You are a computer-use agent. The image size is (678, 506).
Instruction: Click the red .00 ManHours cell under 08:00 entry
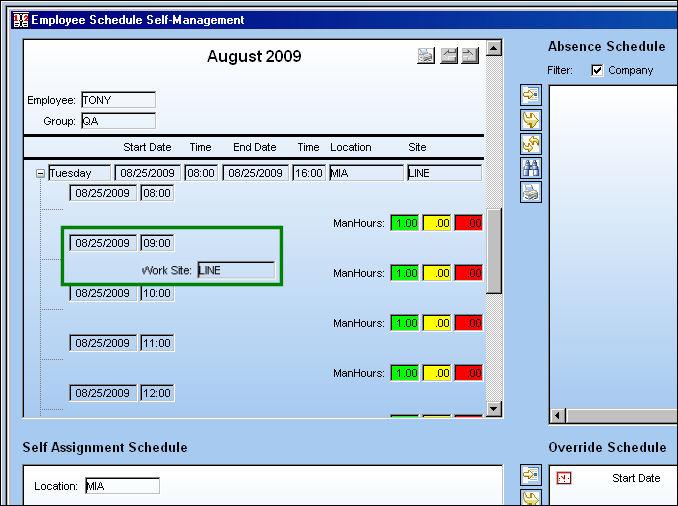[469, 223]
